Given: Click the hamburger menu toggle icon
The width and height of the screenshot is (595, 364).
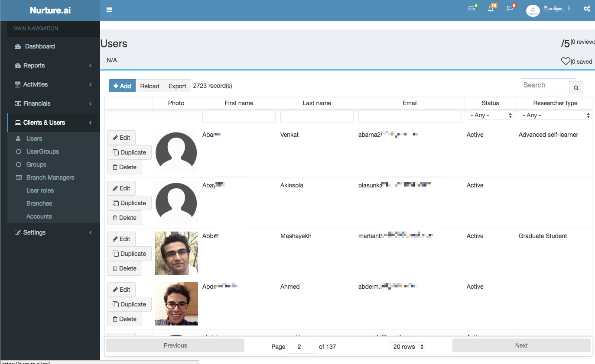Looking at the screenshot, I should [x=109, y=10].
